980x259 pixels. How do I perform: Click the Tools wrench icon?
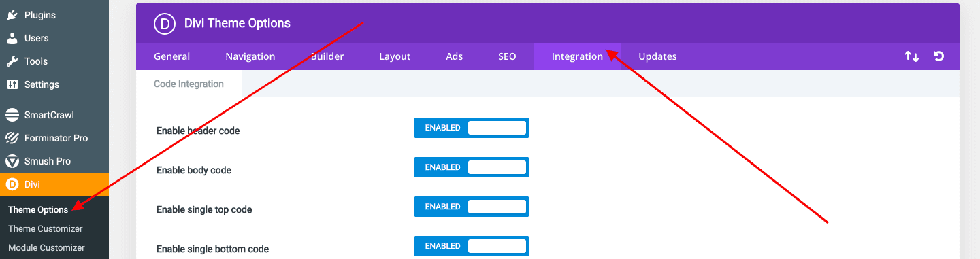click(x=12, y=61)
